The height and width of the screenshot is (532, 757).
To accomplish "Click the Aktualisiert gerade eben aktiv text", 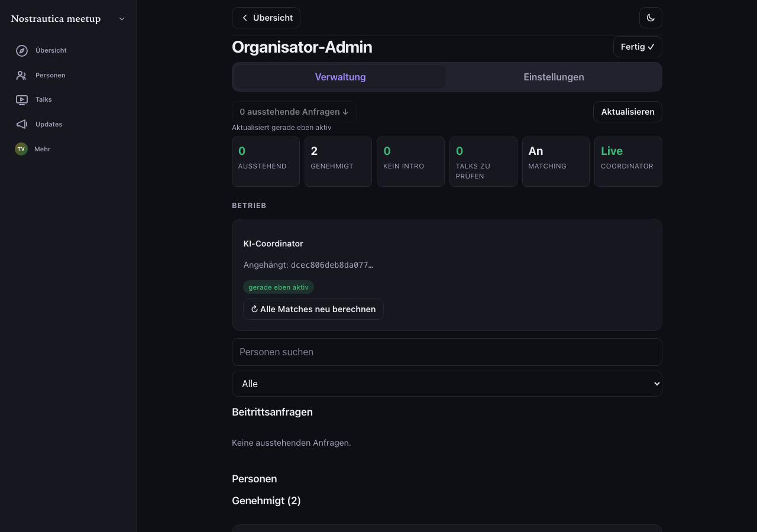I will [282, 128].
